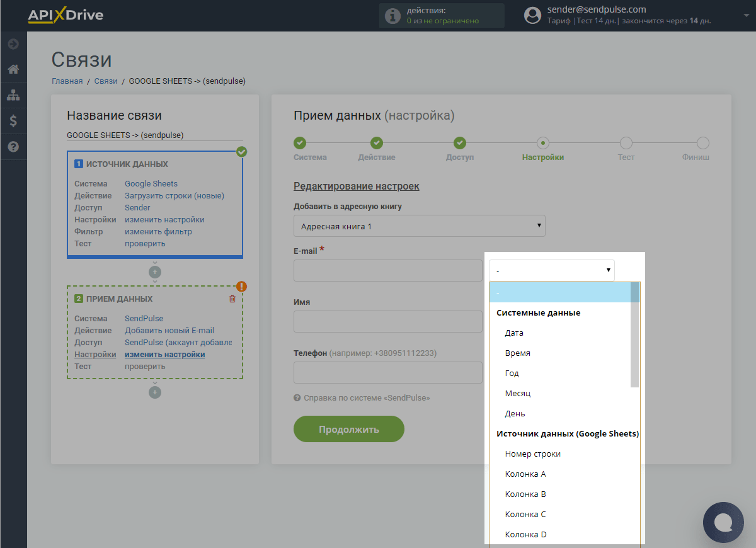Viewport: 756px width, 548px height.
Task: Toggle the E-mail field variable dropdown
Action: (x=551, y=270)
